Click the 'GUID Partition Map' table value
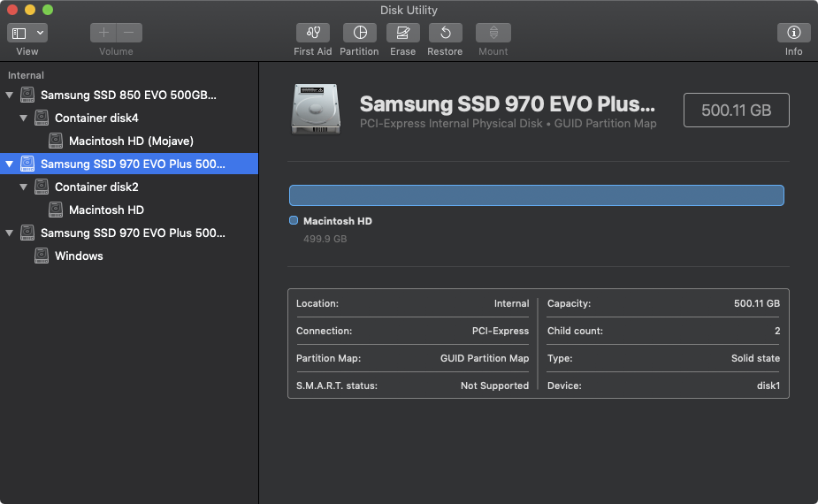 click(485, 358)
